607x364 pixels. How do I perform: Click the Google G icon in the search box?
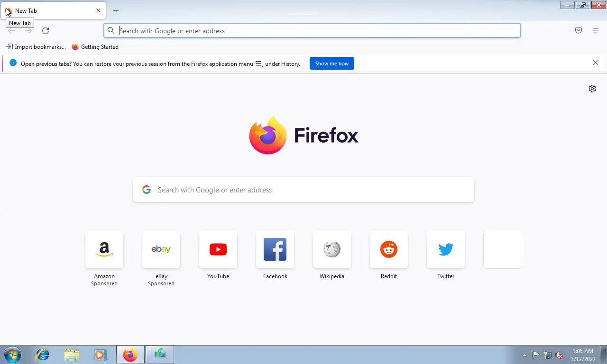point(147,190)
